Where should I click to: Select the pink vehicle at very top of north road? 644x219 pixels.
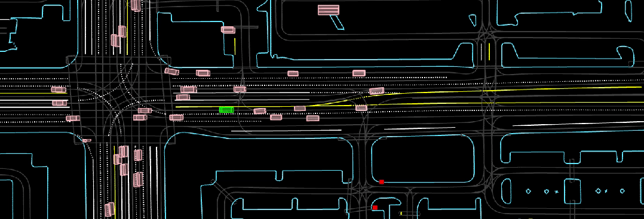tap(136, 5)
